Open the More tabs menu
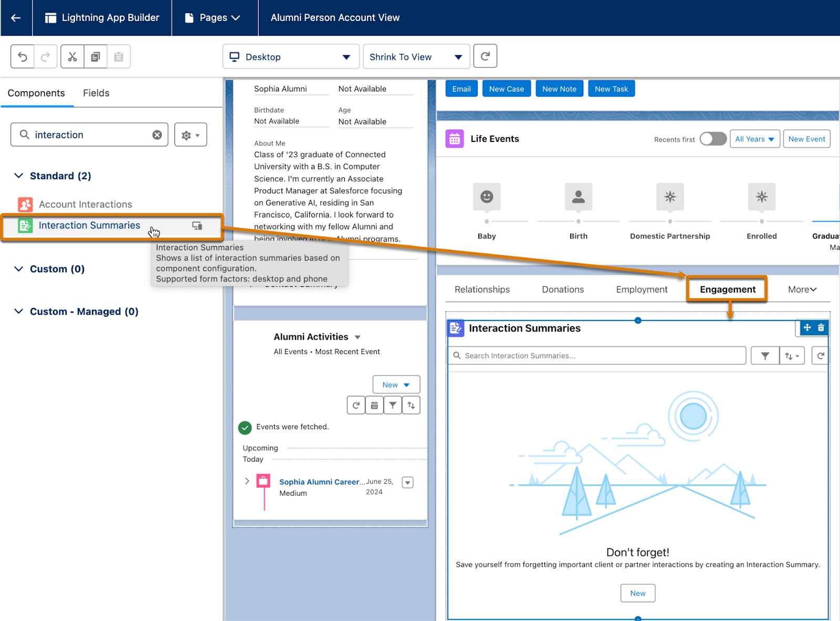This screenshot has width=840, height=621. pyautogui.click(x=802, y=289)
